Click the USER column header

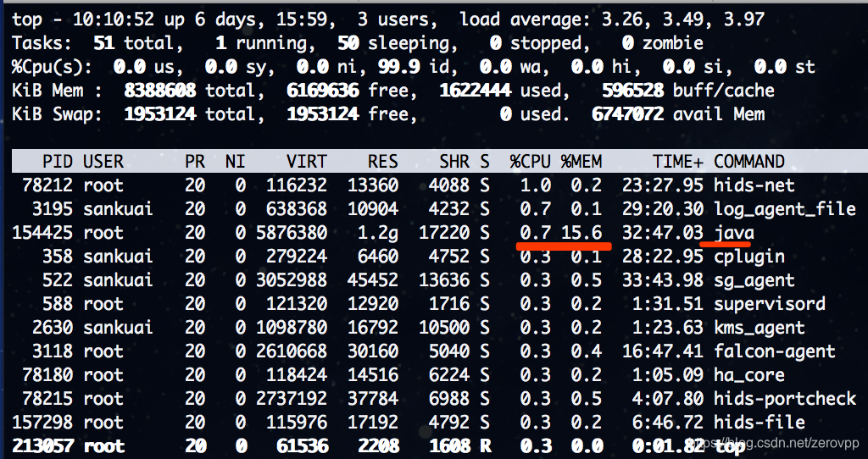click(x=103, y=162)
